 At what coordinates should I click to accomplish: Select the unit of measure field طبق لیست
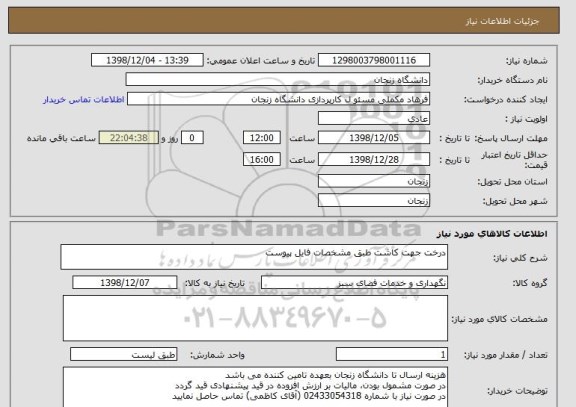tap(123, 355)
